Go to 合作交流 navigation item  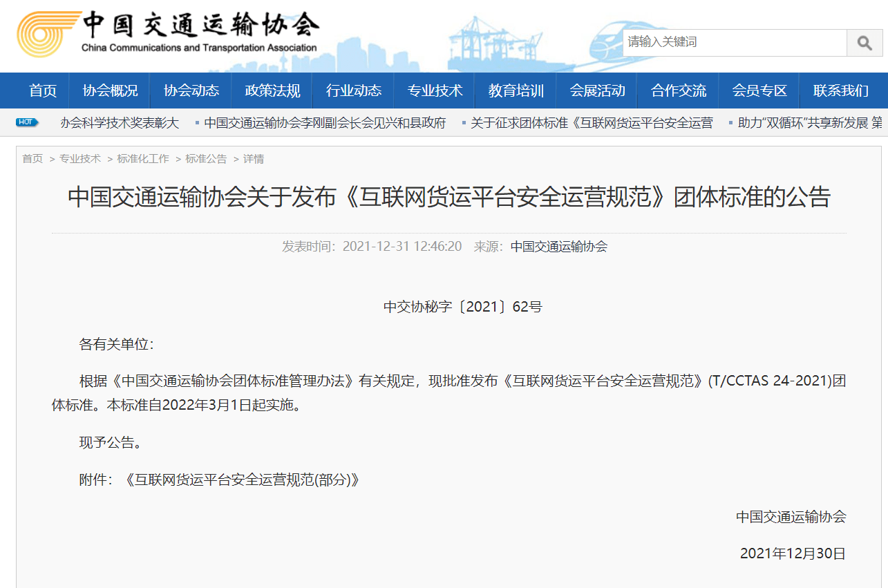(679, 91)
